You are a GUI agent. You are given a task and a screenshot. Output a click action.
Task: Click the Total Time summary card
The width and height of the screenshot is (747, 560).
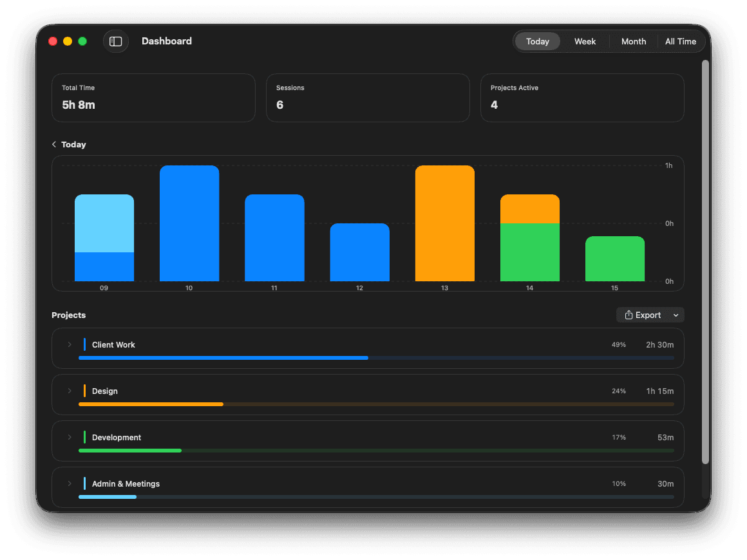pos(153,98)
